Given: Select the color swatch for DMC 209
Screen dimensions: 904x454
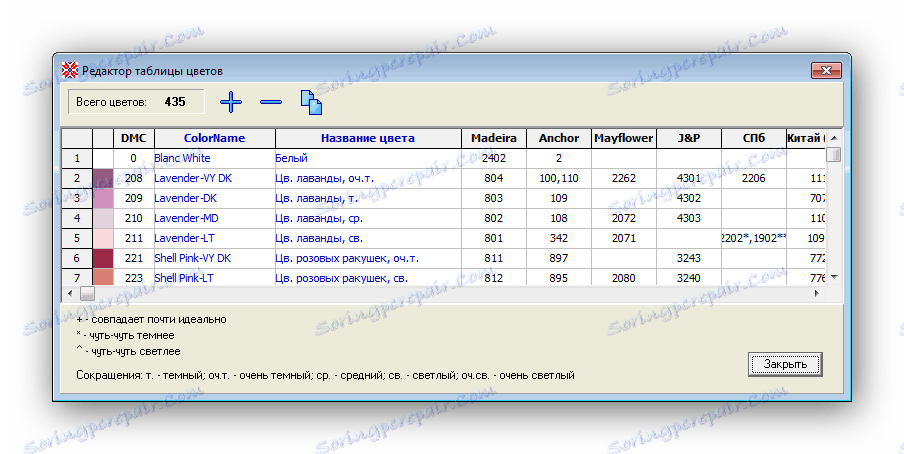Looking at the screenshot, I should pos(103,198).
